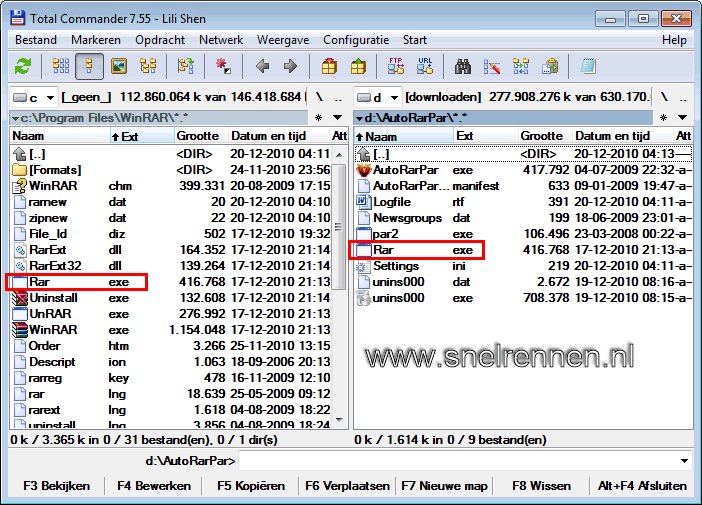Expand the left path c:\Program Files\WinRAR arrow
This screenshot has height=505, width=702.
click(x=16, y=119)
